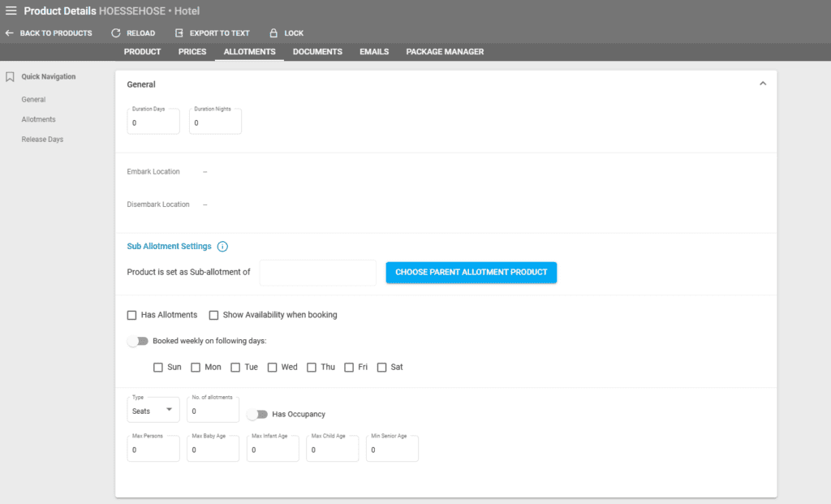Open the Type dropdown showing Seats
The image size is (831, 504).
153,411
